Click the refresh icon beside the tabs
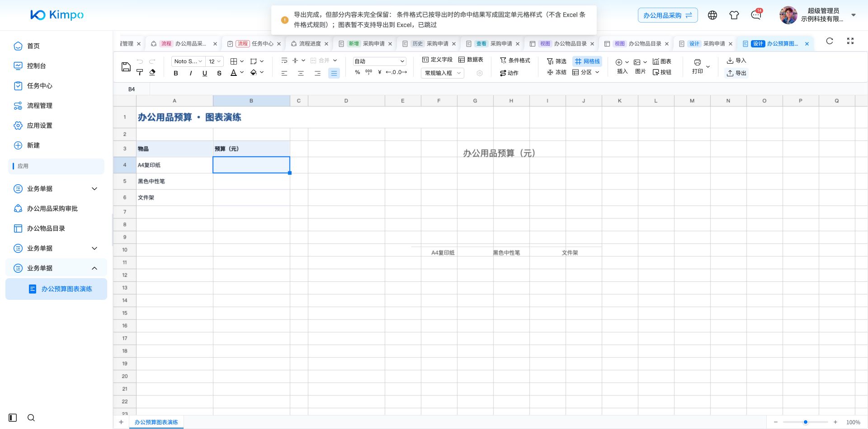868x429 pixels. tap(830, 41)
